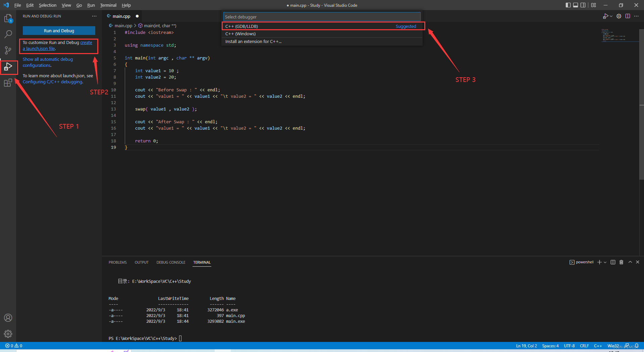Open Source Control from the activity bar
The height and width of the screenshot is (352, 644).
tap(8, 50)
